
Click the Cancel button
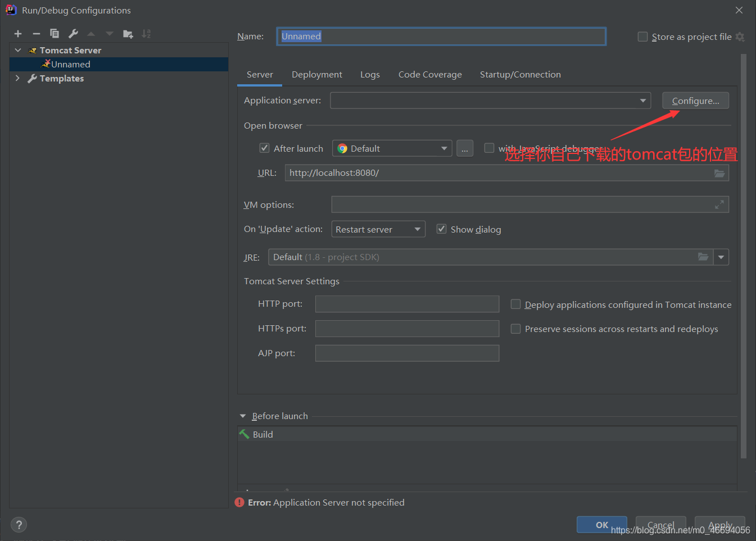click(661, 525)
